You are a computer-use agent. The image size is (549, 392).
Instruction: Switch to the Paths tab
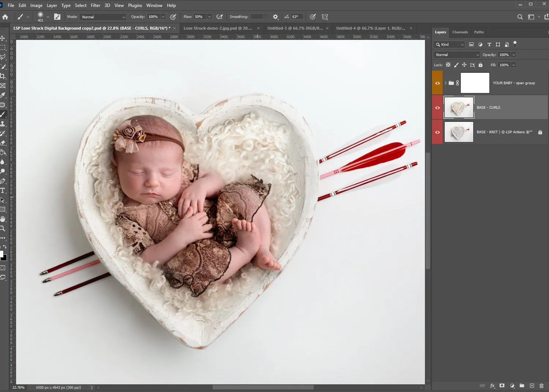(479, 32)
